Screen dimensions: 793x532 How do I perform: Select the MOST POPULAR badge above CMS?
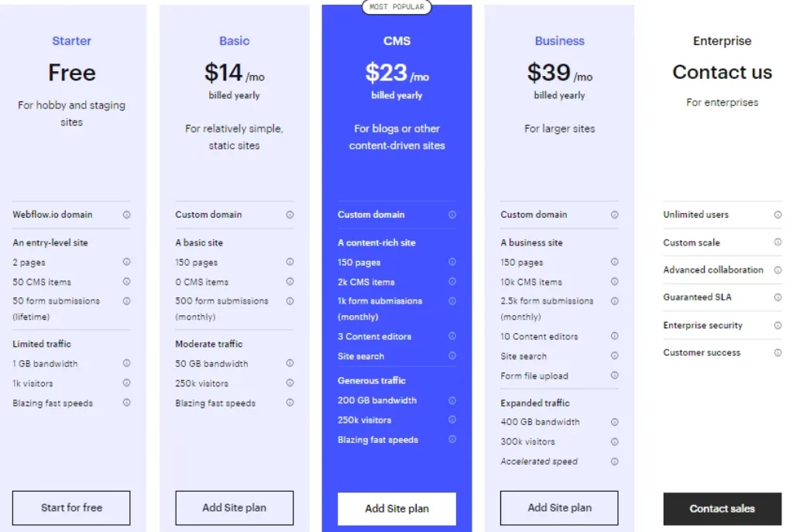[396, 7]
